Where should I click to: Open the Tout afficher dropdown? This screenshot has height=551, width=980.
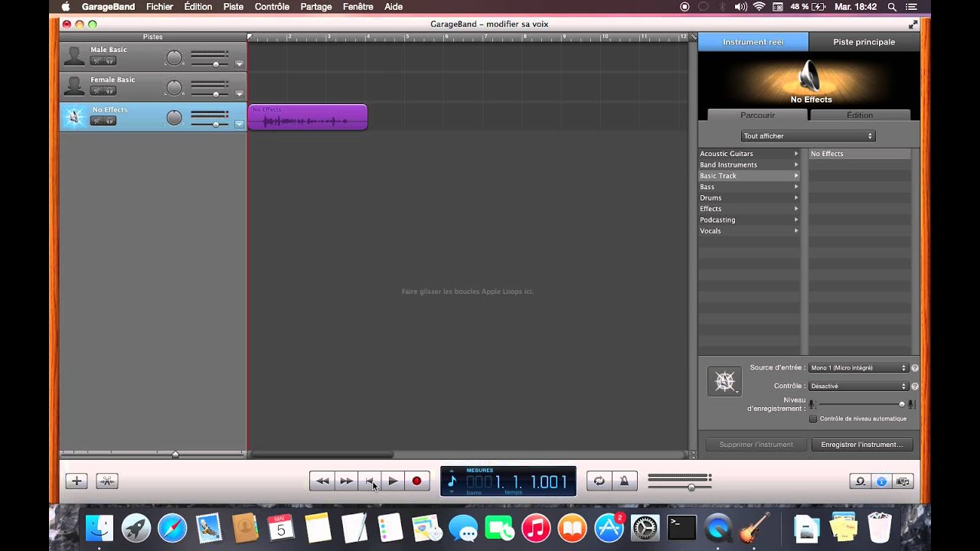(808, 135)
